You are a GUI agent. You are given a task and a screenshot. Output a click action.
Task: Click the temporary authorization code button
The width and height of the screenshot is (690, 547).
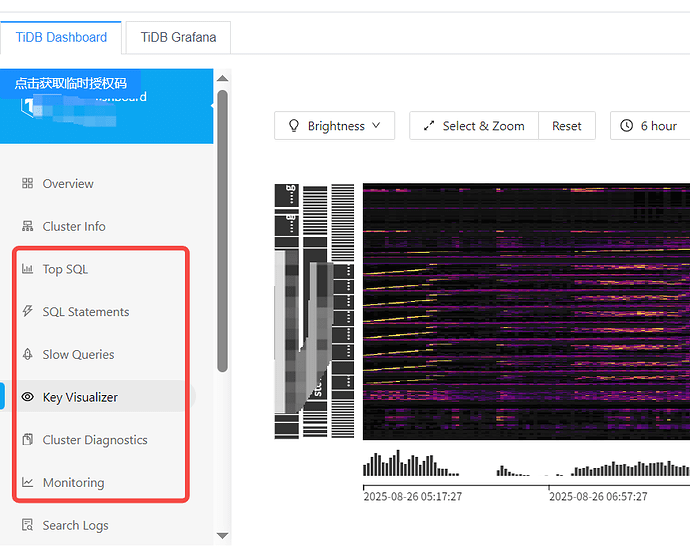pyautogui.click(x=70, y=83)
